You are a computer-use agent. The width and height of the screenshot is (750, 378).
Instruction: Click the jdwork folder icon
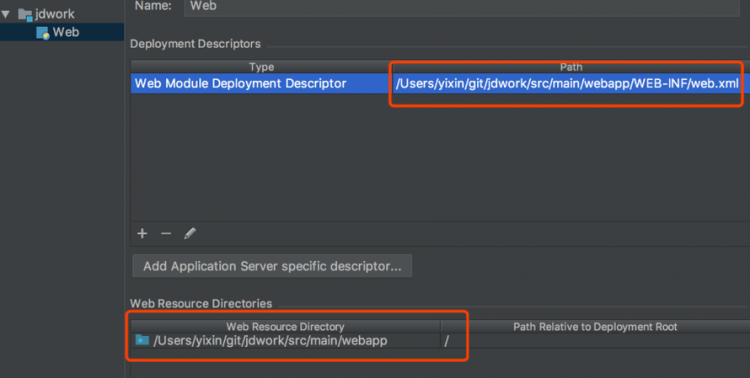(x=25, y=14)
